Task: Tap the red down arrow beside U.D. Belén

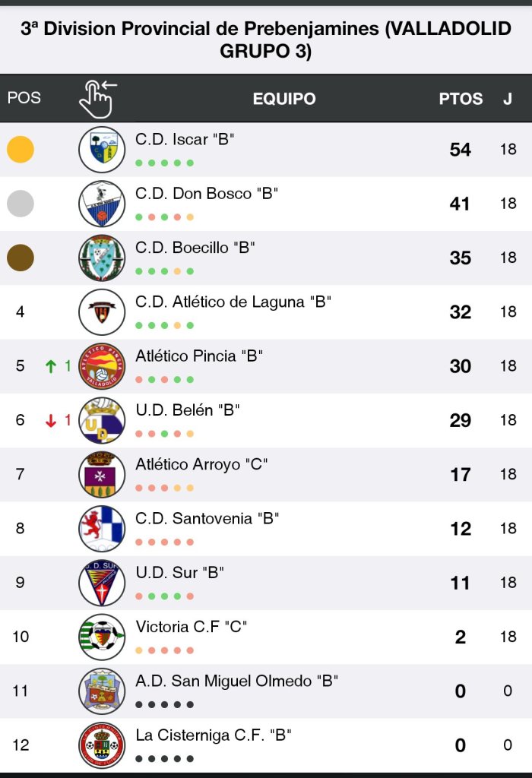Action: coord(51,420)
